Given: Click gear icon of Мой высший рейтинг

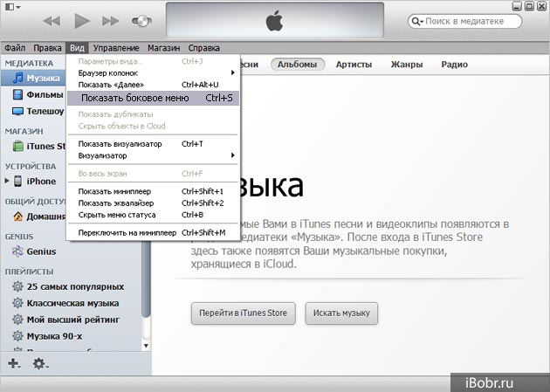Looking at the screenshot, I should (17, 320).
